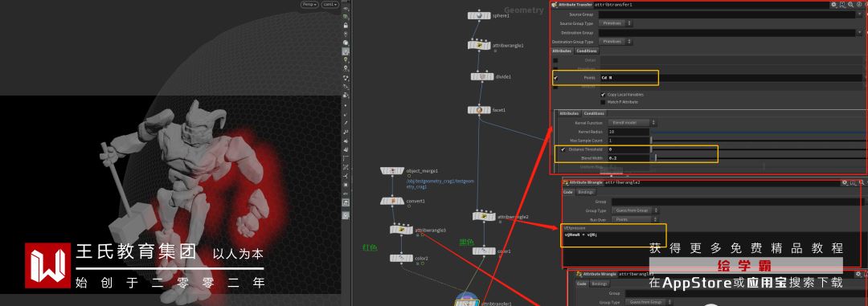The width and height of the screenshot is (868, 306).
Task: Click Group field in attribwrangle2 panel
Action: click(x=737, y=202)
